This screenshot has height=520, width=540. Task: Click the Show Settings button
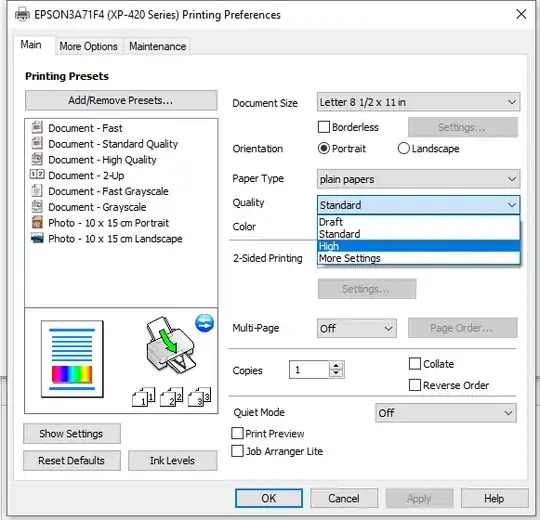click(x=72, y=434)
